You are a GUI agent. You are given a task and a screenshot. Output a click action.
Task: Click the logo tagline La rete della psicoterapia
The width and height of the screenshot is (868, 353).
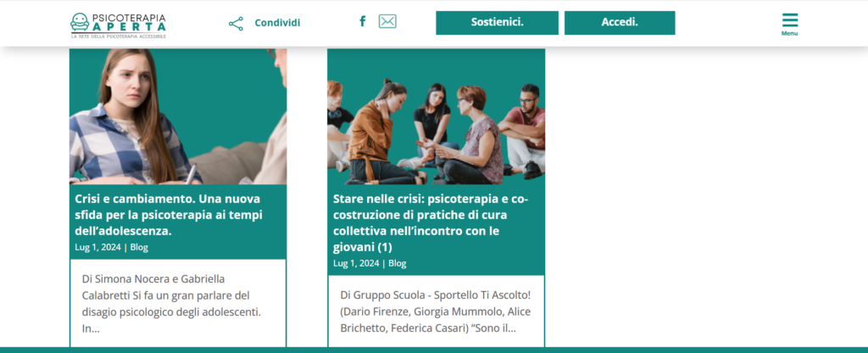tap(119, 36)
